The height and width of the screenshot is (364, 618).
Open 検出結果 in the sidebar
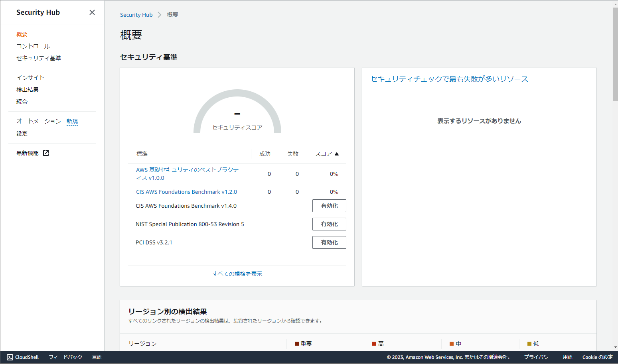click(28, 90)
